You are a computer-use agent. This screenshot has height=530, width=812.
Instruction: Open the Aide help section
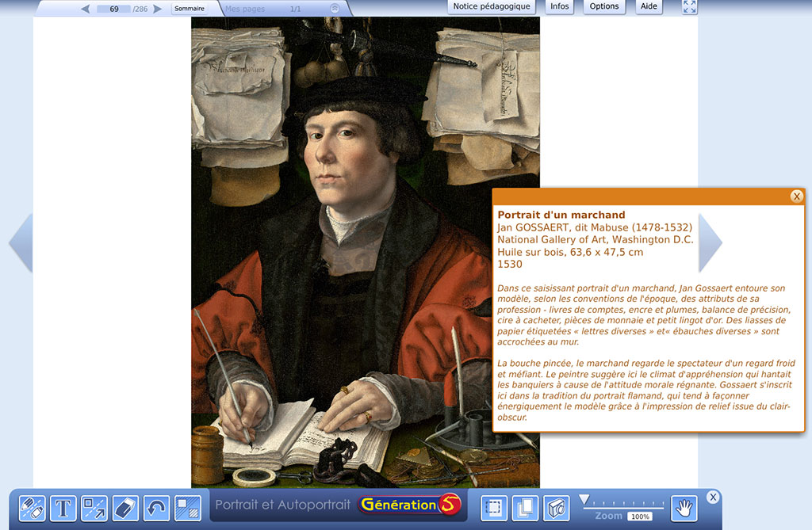pyautogui.click(x=648, y=6)
